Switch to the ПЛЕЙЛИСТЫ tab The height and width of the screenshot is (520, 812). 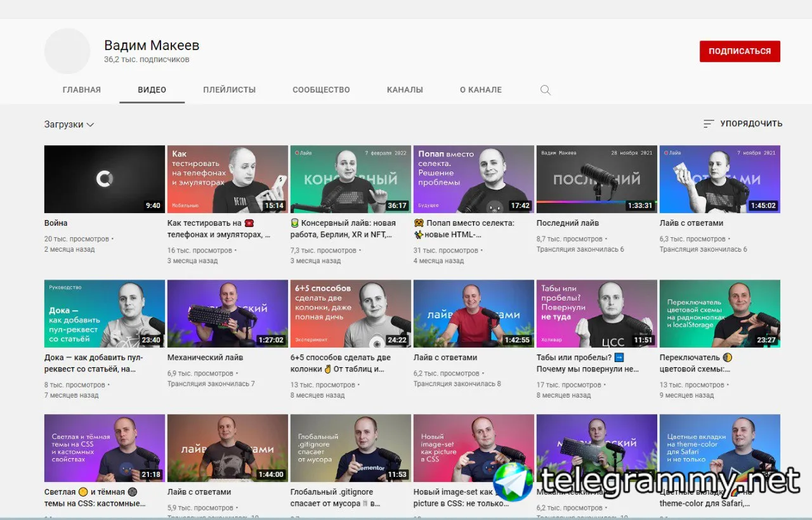click(230, 90)
